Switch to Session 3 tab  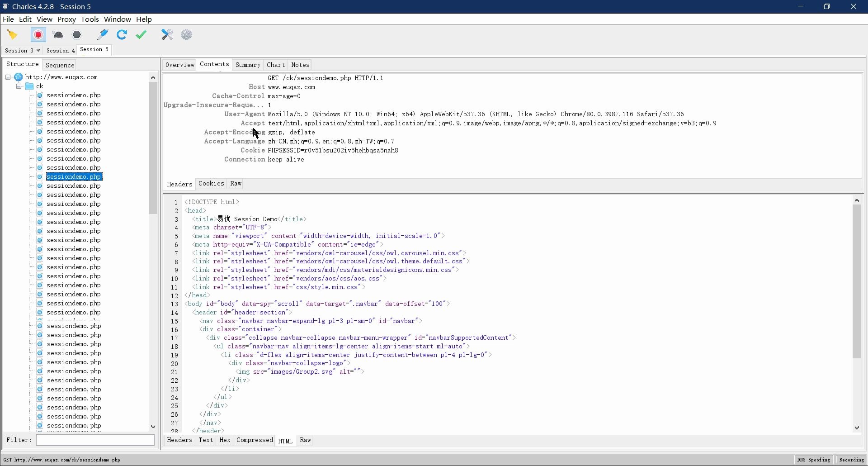point(23,50)
